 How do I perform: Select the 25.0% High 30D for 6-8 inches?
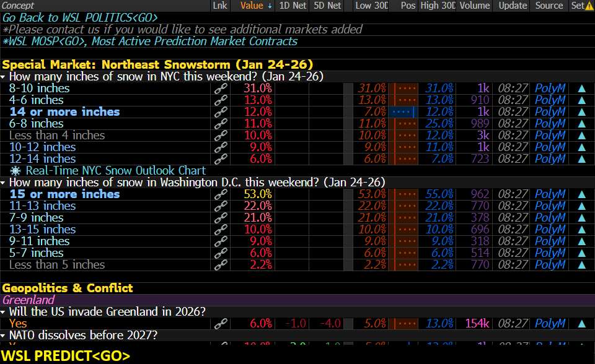tap(439, 124)
